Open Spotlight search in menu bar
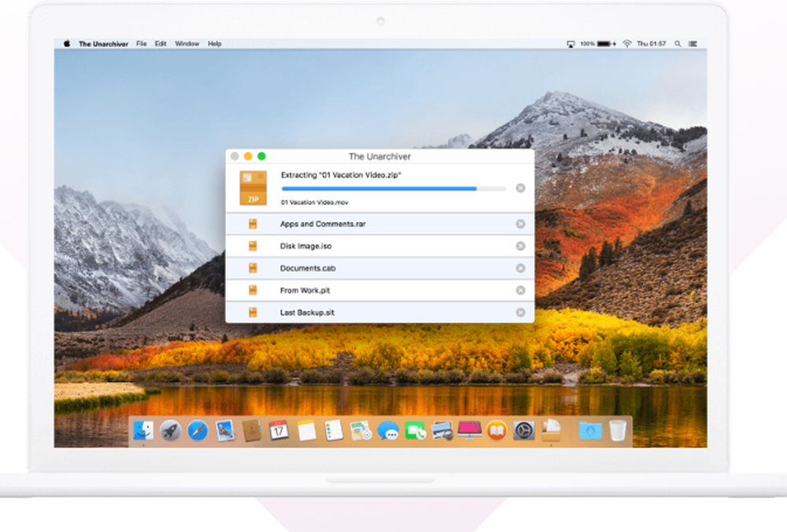The width and height of the screenshot is (787, 532). (x=678, y=43)
